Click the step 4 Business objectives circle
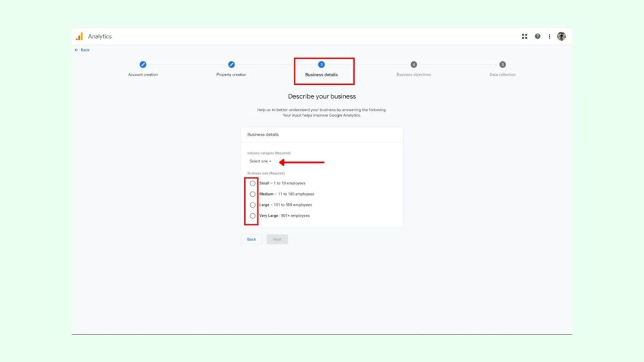The width and height of the screenshot is (644, 362). pos(413,64)
